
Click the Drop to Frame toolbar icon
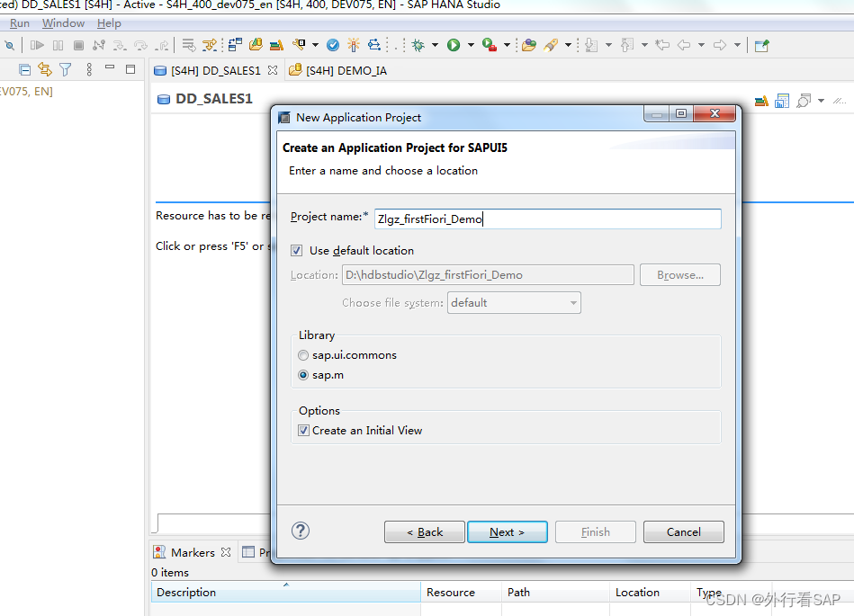click(188, 45)
